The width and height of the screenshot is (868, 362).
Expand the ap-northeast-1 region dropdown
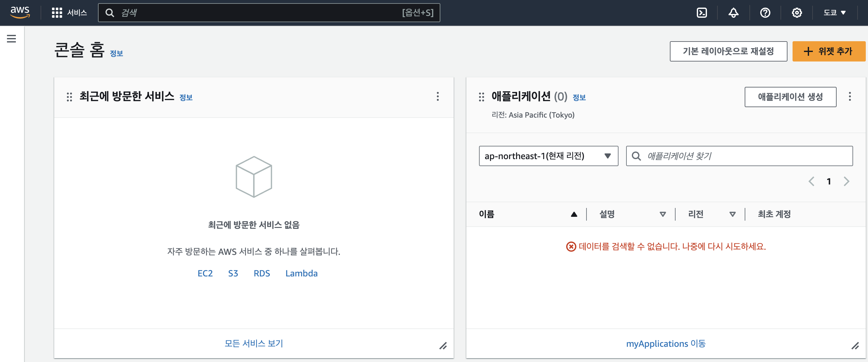pyautogui.click(x=548, y=156)
